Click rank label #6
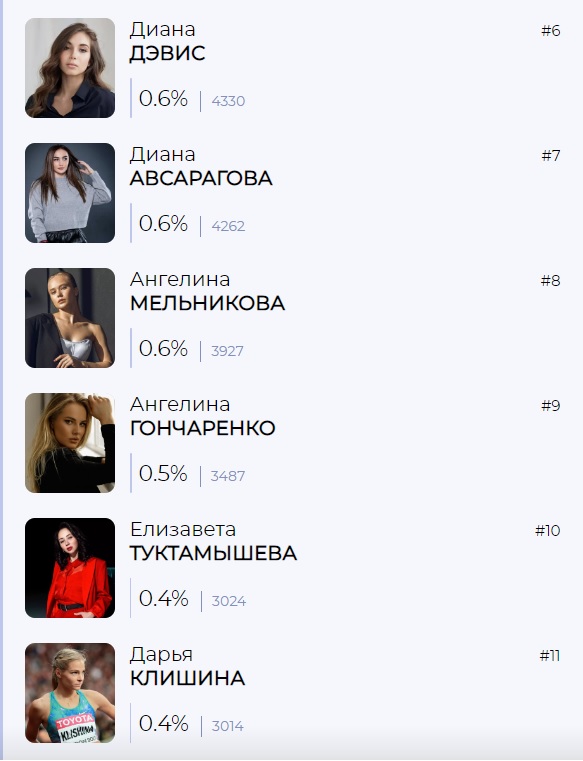Screen dimensions: 583x761 [551, 31]
